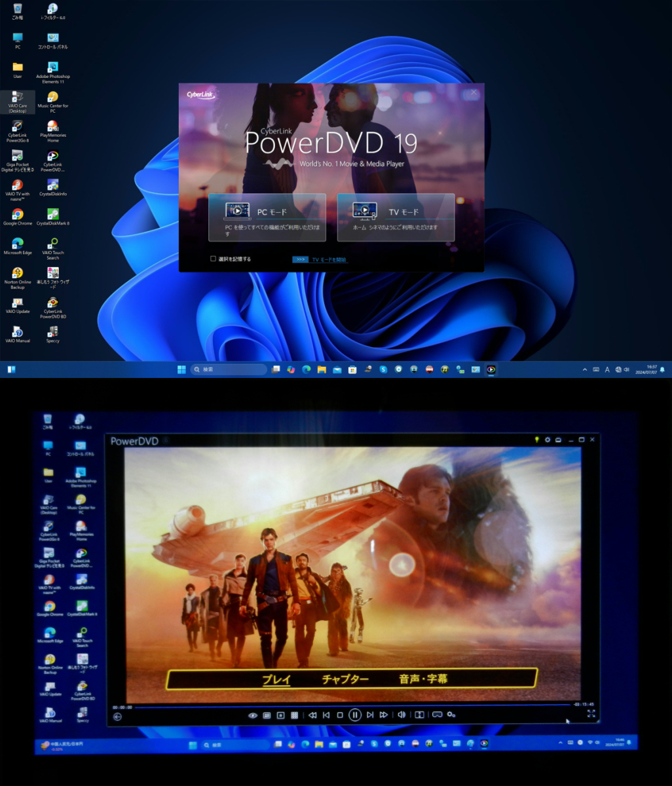The width and height of the screenshot is (672, 786).
Task: Choose TV モード in the PowerDVD 19 launcher
Action: [x=396, y=217]
